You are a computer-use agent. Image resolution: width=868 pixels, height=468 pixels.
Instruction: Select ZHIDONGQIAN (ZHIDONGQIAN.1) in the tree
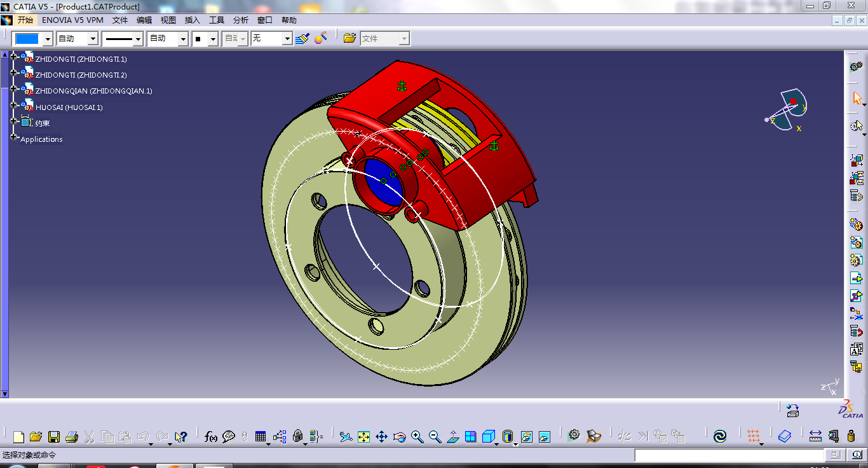pyautogui.click(x=93, y=91)
